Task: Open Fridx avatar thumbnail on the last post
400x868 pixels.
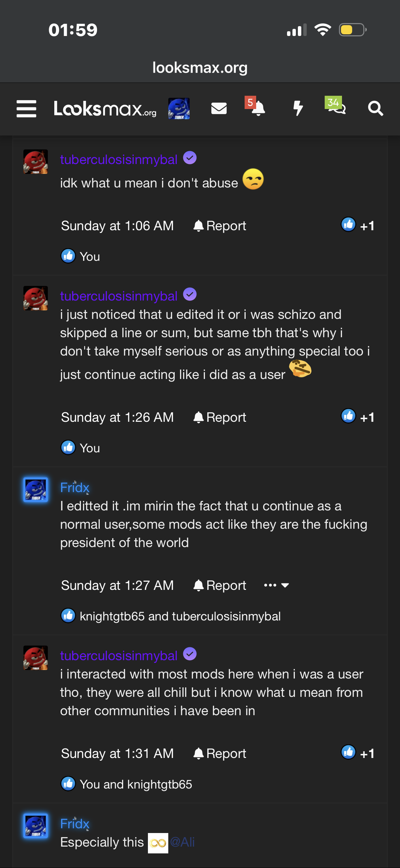Action: [x=36, y=826]
